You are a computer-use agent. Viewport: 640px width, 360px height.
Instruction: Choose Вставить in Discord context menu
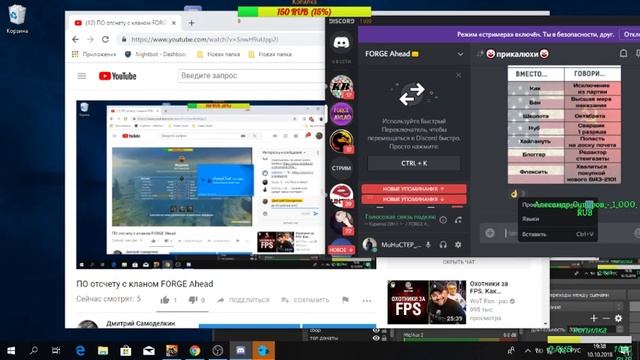[557, 234]
